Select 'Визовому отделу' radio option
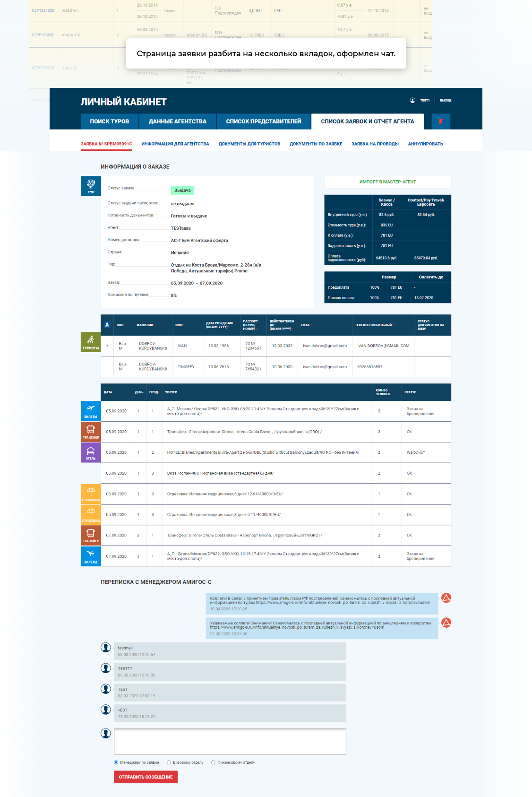Screen dimensions: 532x797 point(169,762)
